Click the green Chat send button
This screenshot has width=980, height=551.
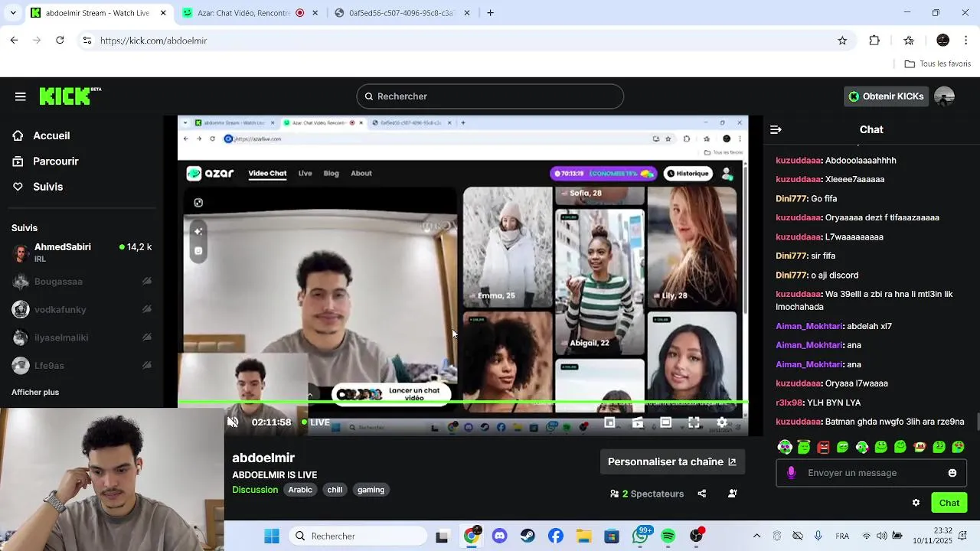click(x=949, y=503)
